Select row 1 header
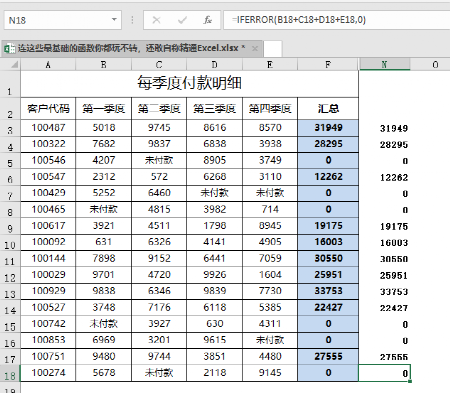The width and height of the screenshot is (450, 393). (10, 84)
